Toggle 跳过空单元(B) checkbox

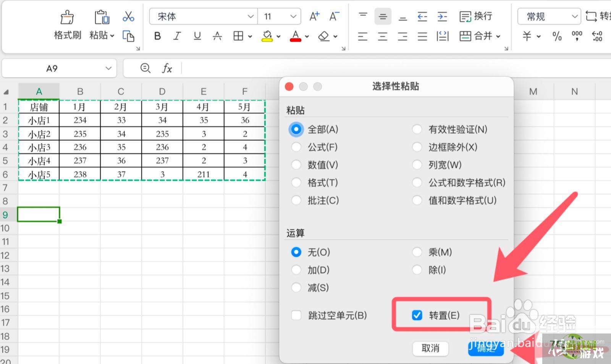click(x=296, y=315)
